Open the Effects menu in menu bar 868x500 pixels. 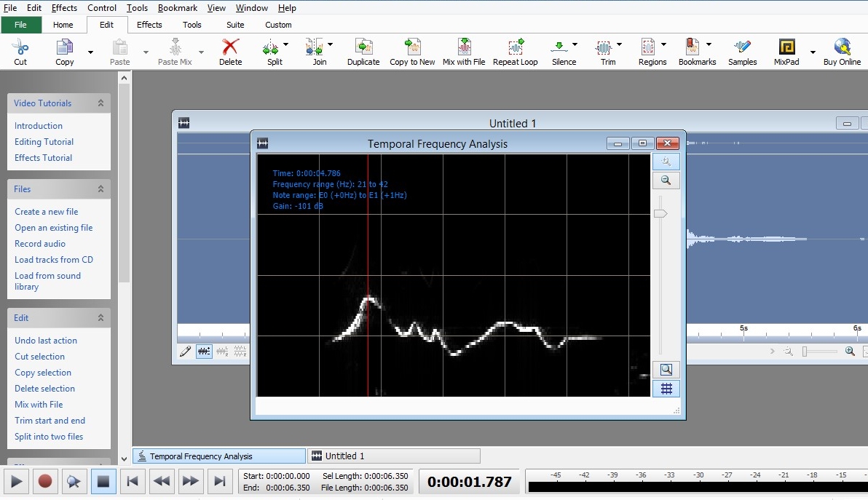[64, 8]
